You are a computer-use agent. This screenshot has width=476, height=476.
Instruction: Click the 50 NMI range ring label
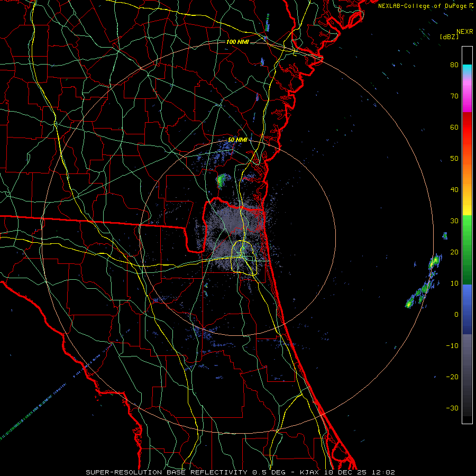pos(237,140)
